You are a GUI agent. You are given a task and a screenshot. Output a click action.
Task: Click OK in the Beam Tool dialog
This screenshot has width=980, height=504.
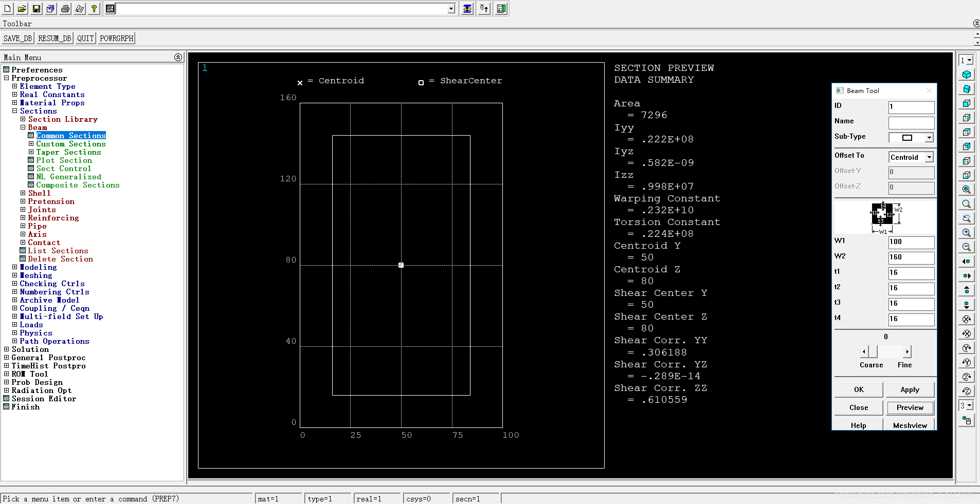coord(859,389)
